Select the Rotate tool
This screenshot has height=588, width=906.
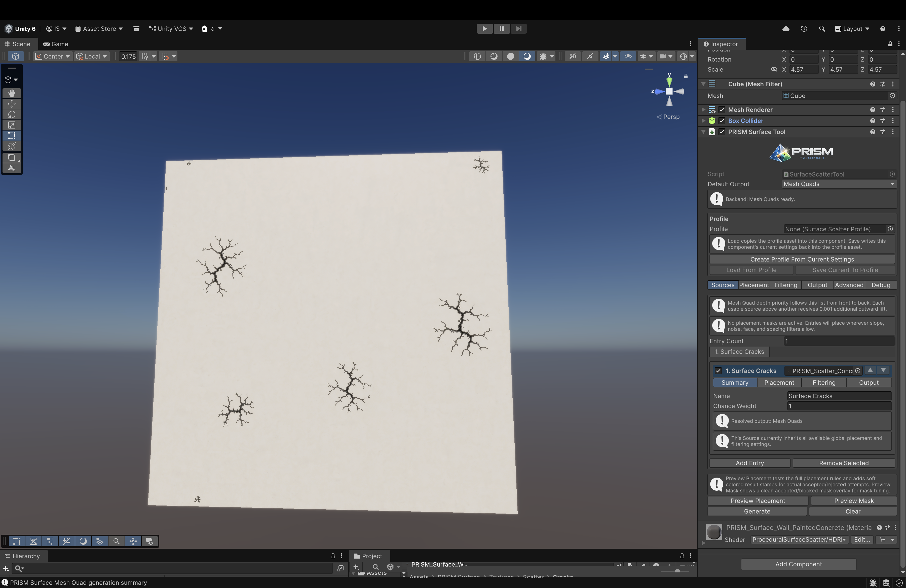click(12, 114)
